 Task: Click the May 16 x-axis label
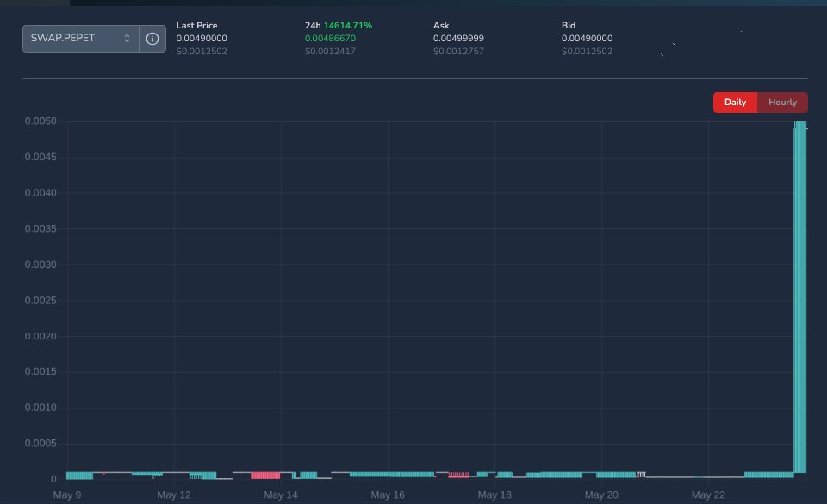coord(388,495)
